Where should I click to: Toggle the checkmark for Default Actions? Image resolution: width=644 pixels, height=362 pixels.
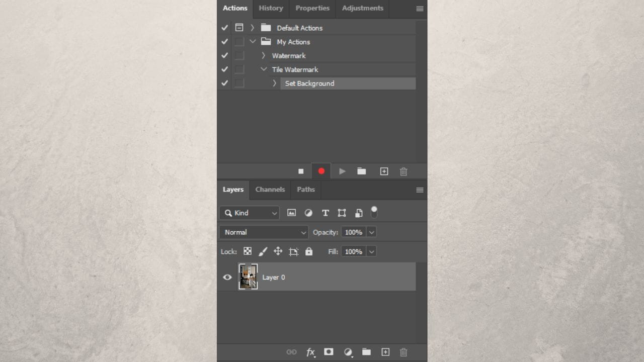pos(224,28)
